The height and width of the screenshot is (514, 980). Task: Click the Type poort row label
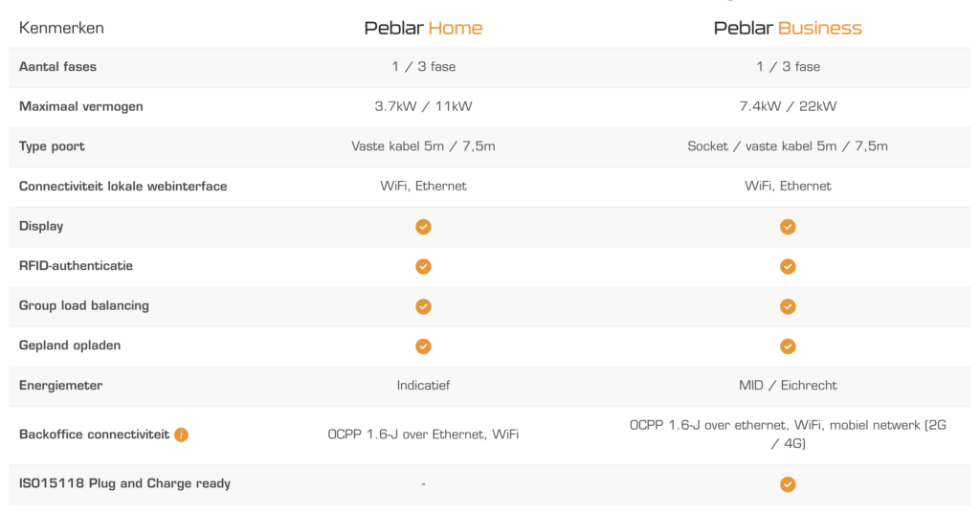coord(52,146)
